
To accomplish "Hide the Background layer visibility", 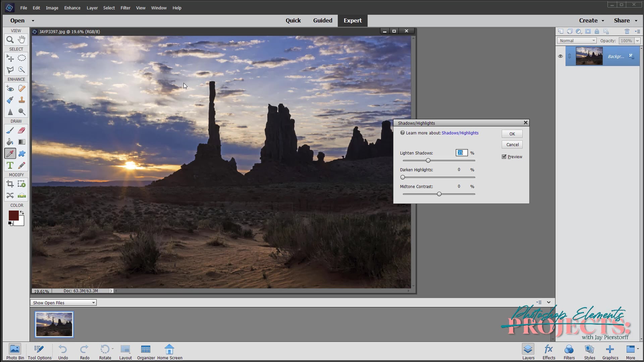I will point(560,56).
